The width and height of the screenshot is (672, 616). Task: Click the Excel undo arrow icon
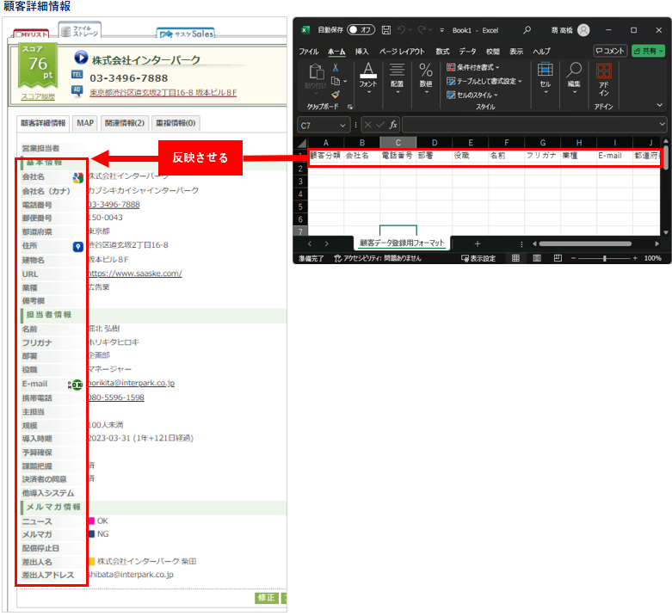402,30
